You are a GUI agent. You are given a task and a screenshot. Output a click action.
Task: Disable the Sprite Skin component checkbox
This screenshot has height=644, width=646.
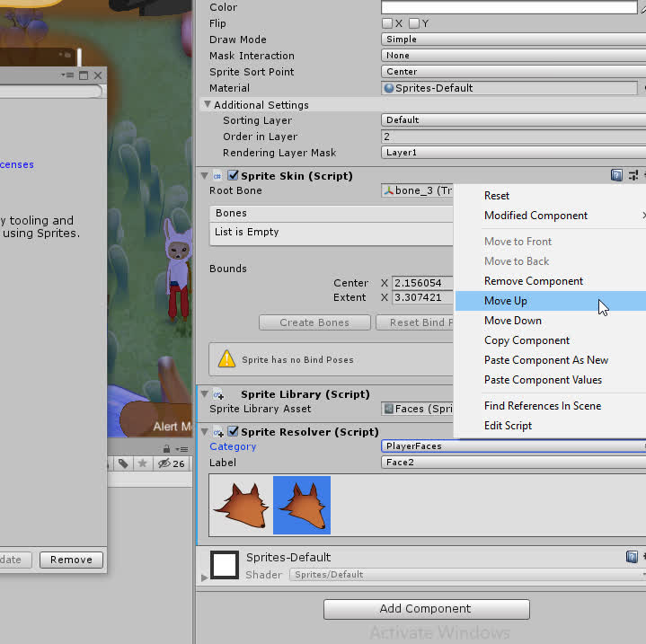pos(234,175)
